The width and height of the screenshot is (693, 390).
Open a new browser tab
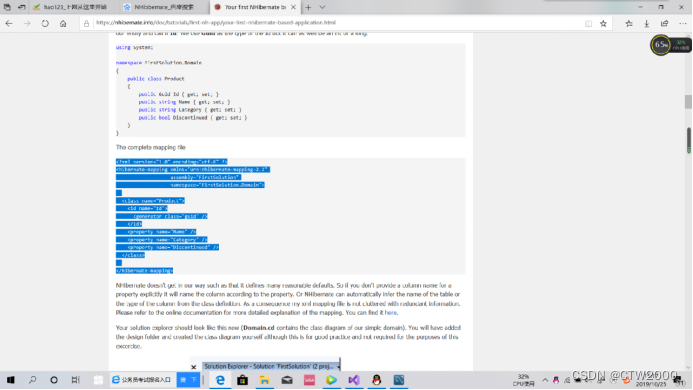308,7
